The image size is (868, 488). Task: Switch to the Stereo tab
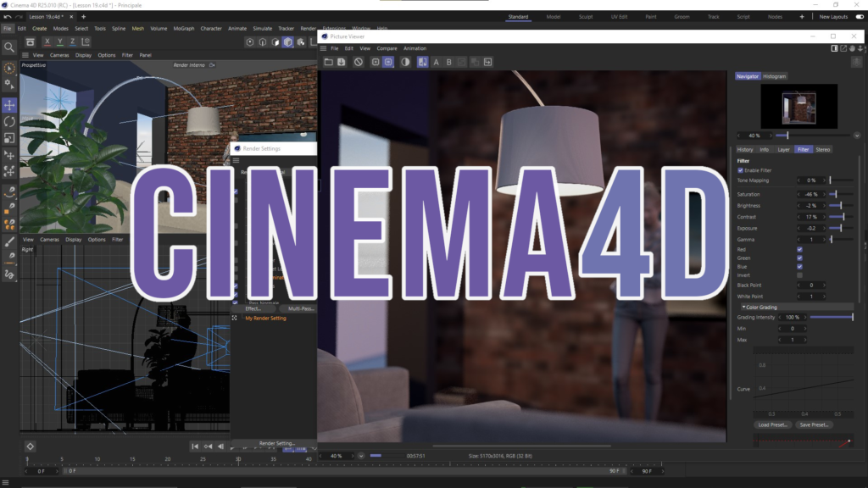point(822,149)
